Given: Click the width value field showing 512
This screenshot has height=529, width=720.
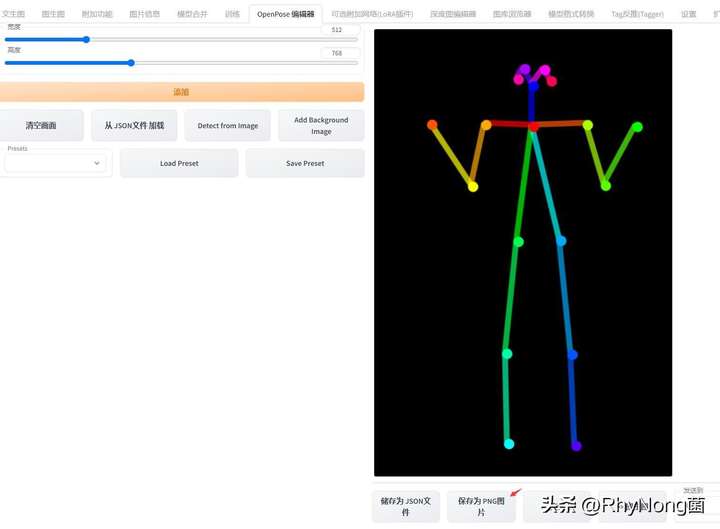Looking at the screenshot, I should tap(340, 30).
